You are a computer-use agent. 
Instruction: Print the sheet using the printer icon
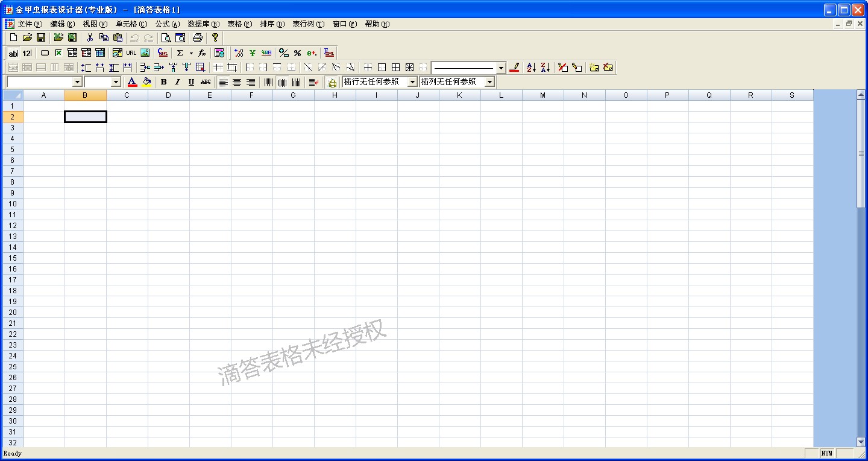[x=197, y=37]
